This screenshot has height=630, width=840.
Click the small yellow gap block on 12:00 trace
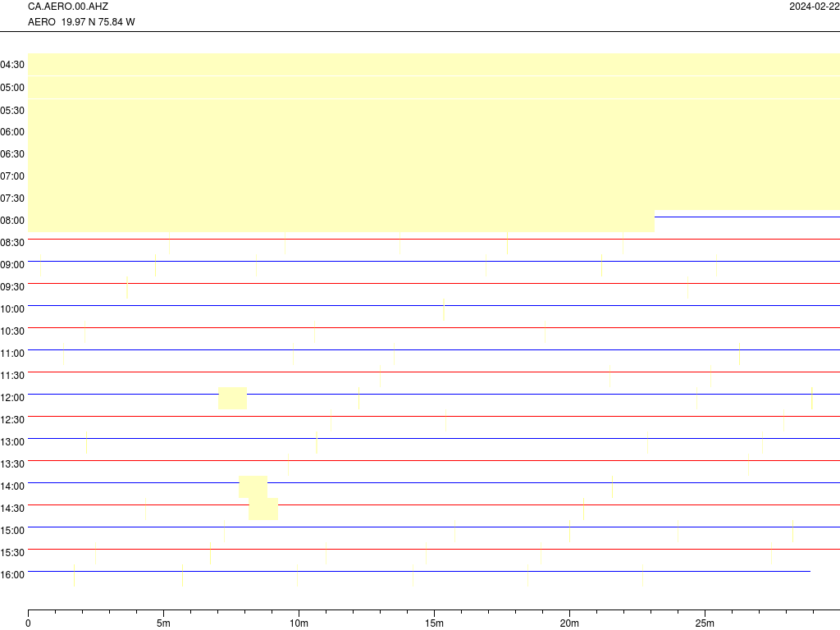click(232, 398)
